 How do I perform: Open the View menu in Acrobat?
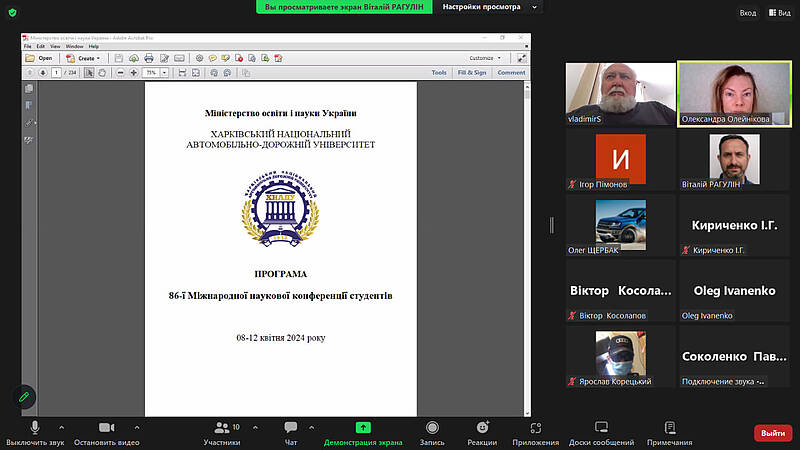(x=55, y=46)
